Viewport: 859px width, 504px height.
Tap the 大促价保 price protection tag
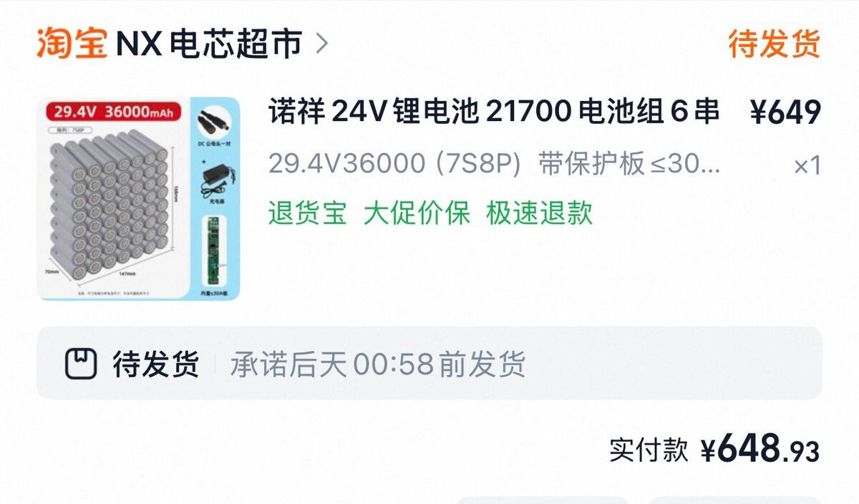point(417,213)
